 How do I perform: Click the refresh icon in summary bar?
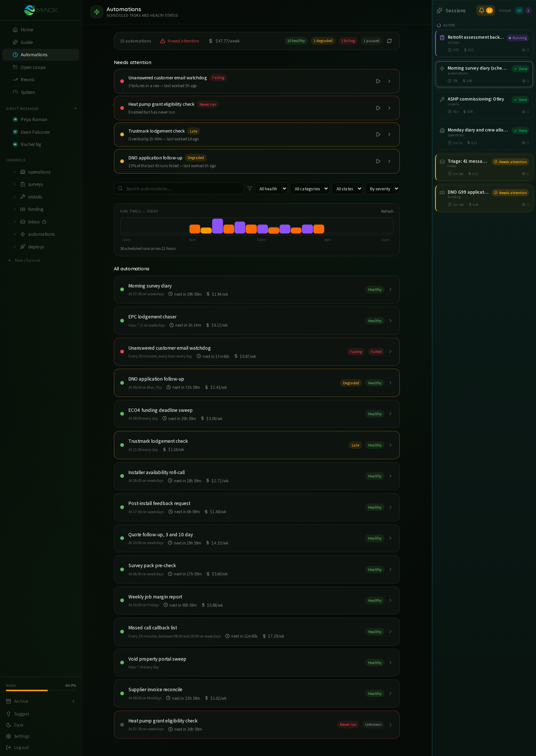click(389, 41)
